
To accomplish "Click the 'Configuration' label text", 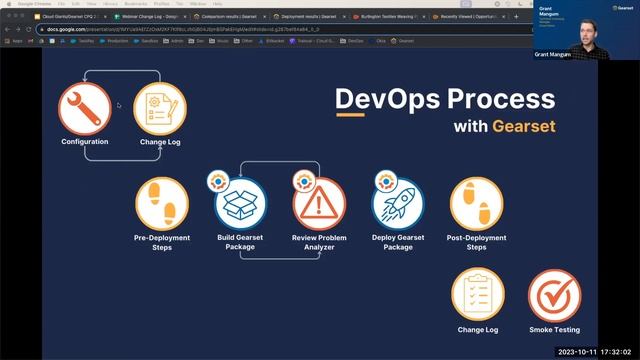I will [x=85, y=142].
